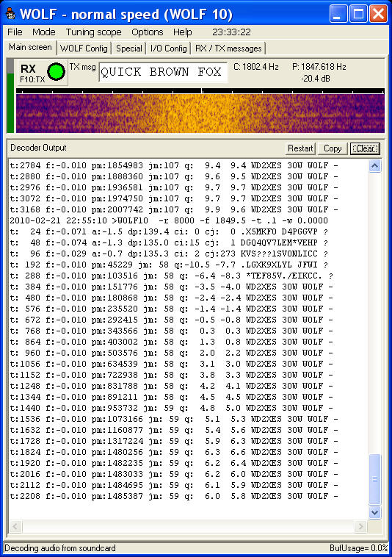Copy the decoder output
392x557 pixels.
333,148
